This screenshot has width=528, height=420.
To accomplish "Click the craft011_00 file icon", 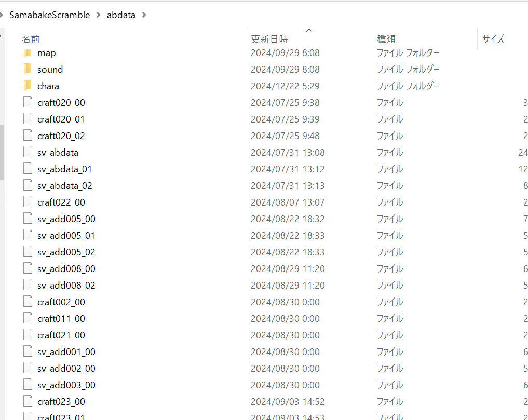I will point(28,318).
